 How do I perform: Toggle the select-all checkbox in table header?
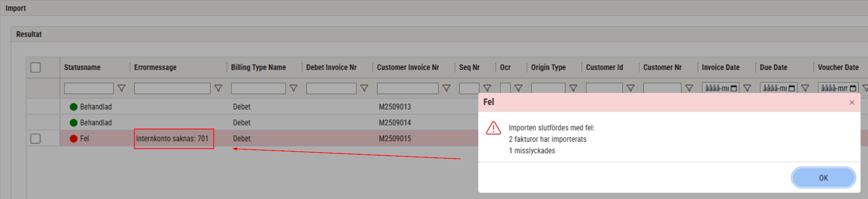(x=36, y=68)
